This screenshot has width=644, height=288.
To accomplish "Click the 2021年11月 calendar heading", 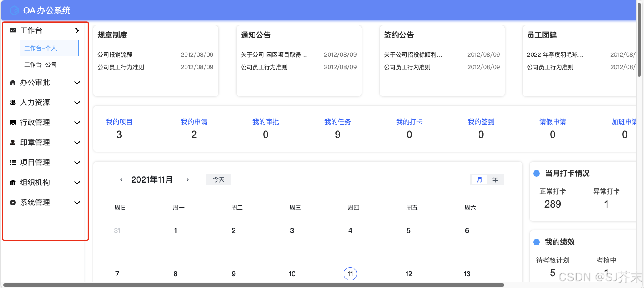I will click(x=152, y=180).
